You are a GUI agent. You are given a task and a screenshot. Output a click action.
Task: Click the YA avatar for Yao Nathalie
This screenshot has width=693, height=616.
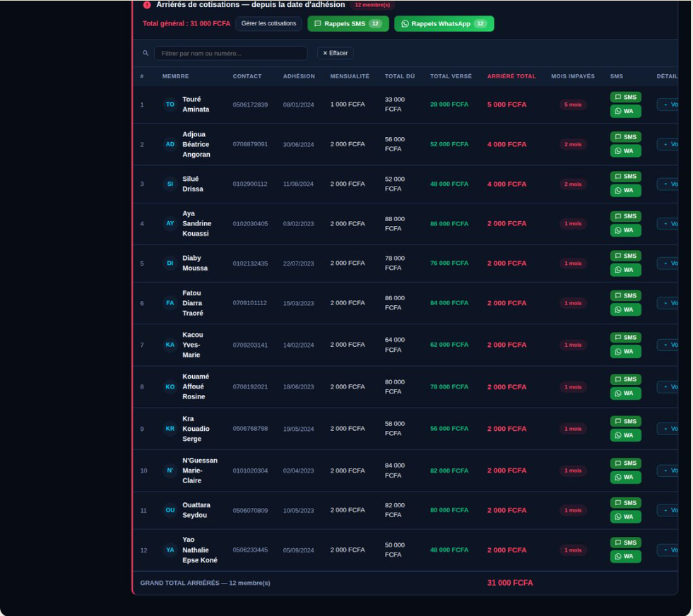pyautogui.click(x=170, y=550)
